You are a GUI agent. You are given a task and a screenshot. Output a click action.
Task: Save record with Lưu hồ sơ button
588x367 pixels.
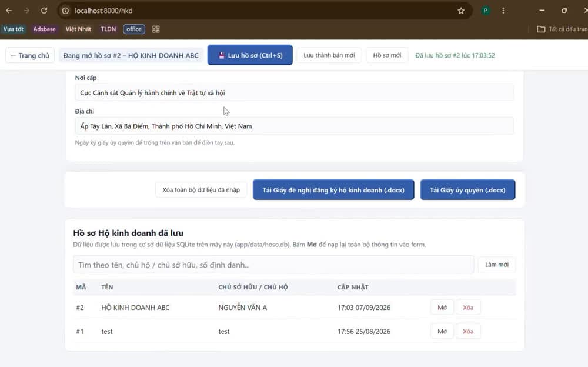click(250, 55)
